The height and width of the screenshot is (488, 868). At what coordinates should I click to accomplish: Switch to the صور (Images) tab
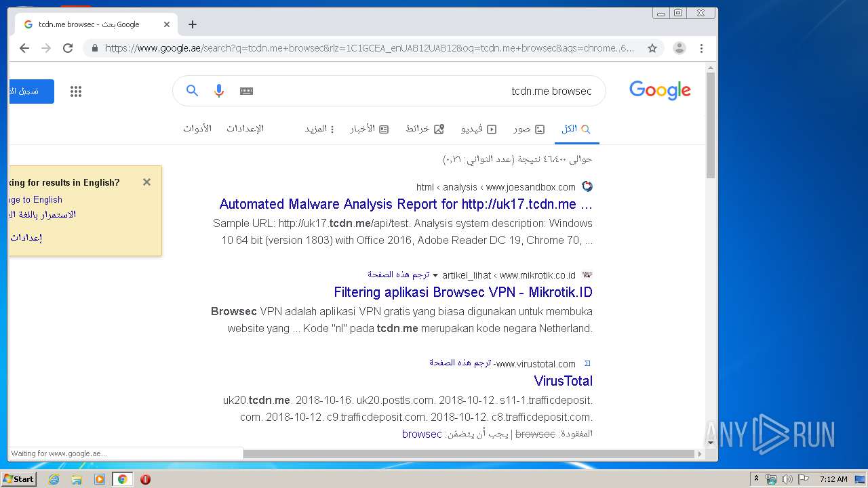529,129
